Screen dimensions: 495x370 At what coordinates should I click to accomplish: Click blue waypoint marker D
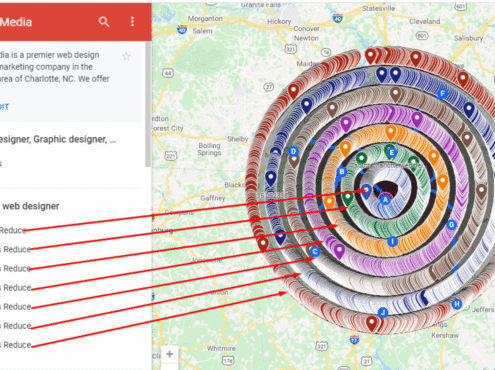293,152
